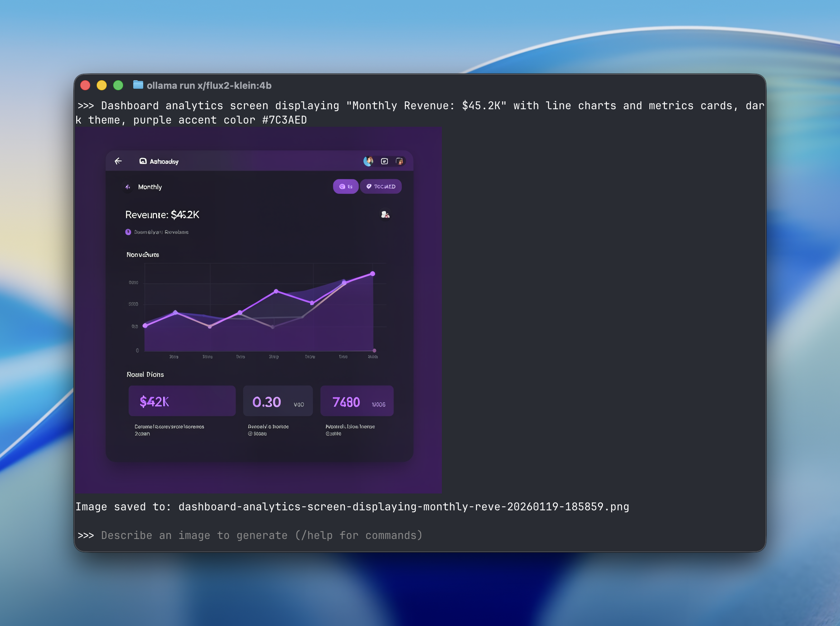The image size is (840, 626).
Task: Click the purple legend dot under Revenue
Action: point(128,232)
